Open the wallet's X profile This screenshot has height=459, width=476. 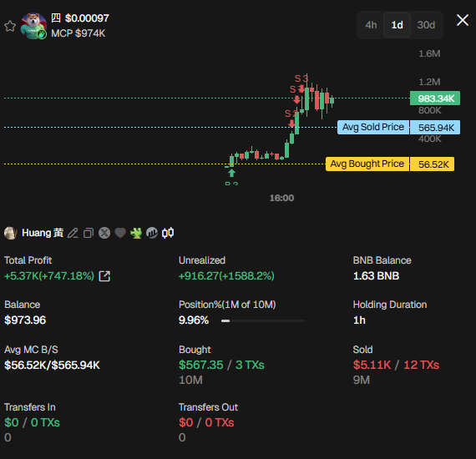104,233
